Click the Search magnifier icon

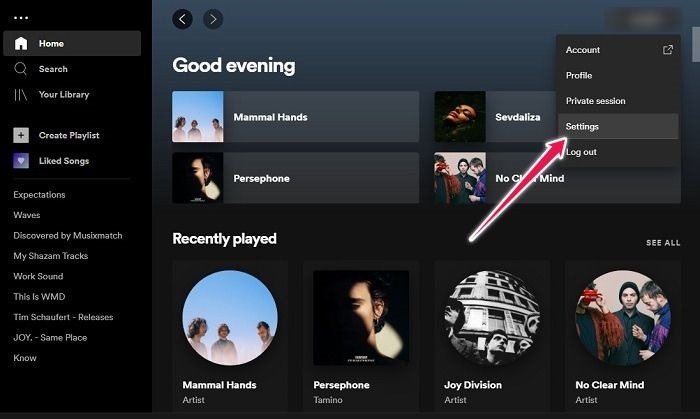pyautogui.click(x=21, y=69)
